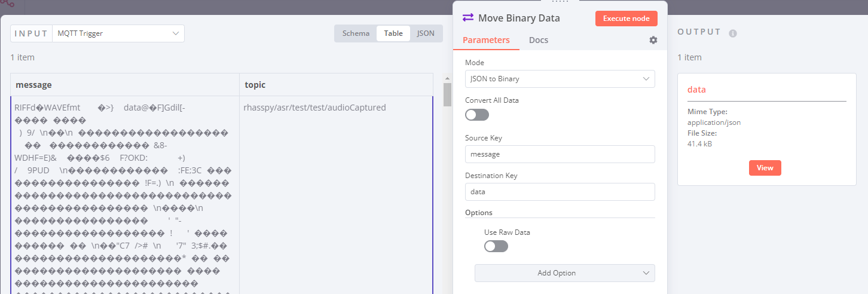Screen dimensions: 868x294
Task: Open the node settings gear icon
Action: click(653, 40)
